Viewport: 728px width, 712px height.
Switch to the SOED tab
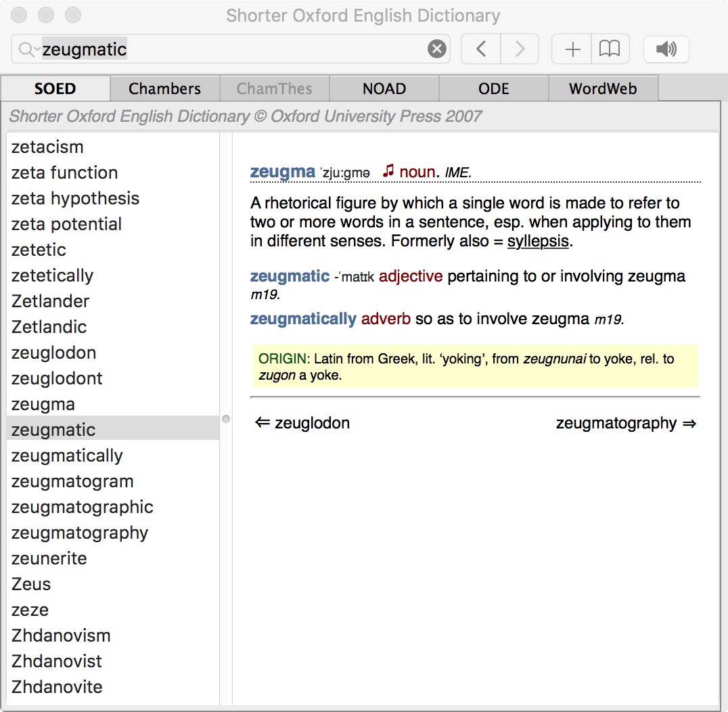pos(55,88)
